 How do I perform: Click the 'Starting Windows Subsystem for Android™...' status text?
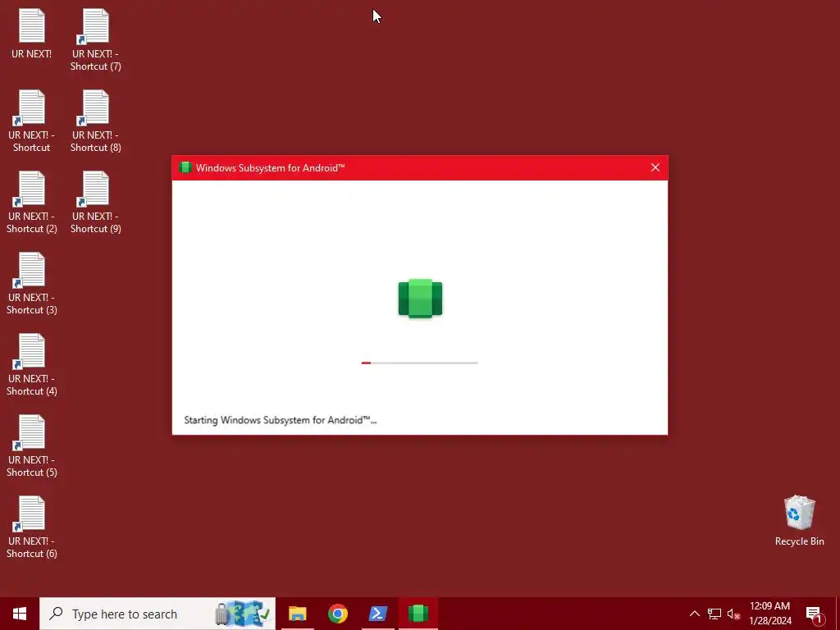[281, 420]
